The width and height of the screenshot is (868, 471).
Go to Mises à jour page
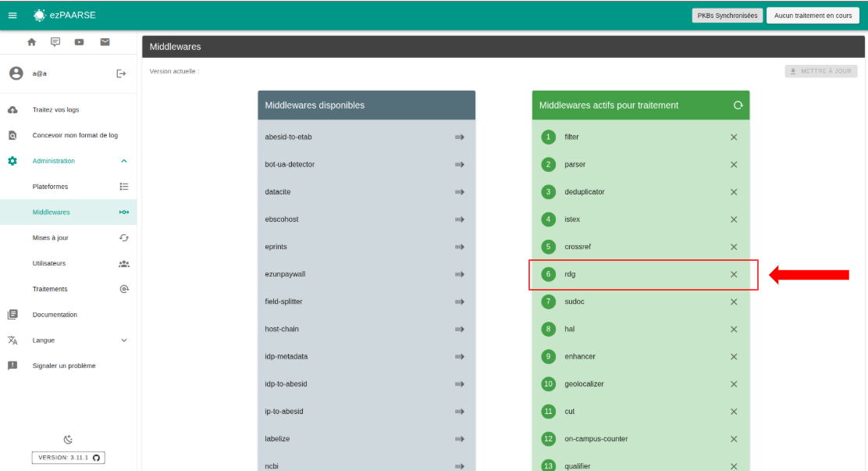coord(50,237)
